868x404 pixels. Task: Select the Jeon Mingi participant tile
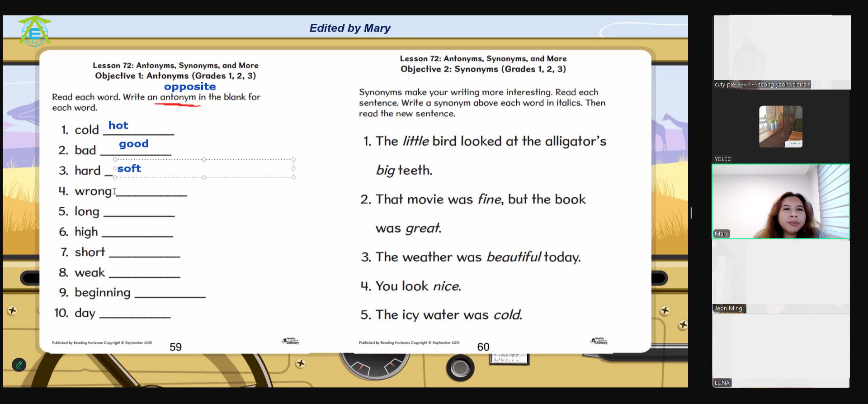(x=781, y=276)
